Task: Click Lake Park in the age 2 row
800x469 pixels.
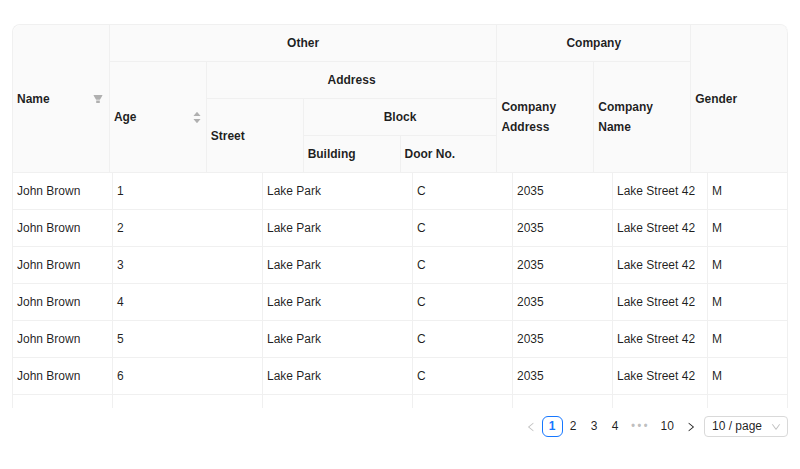Action: [x=294, y=228]
